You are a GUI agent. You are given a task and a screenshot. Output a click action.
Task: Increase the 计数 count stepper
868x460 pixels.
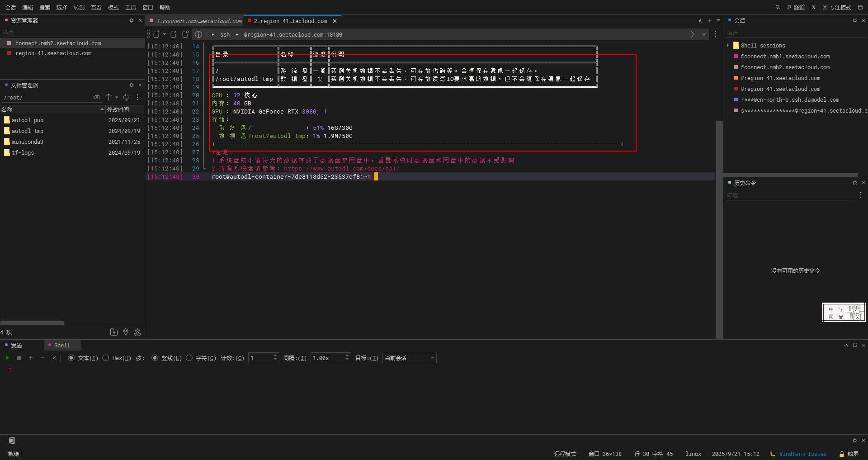[x=275, y=356]
